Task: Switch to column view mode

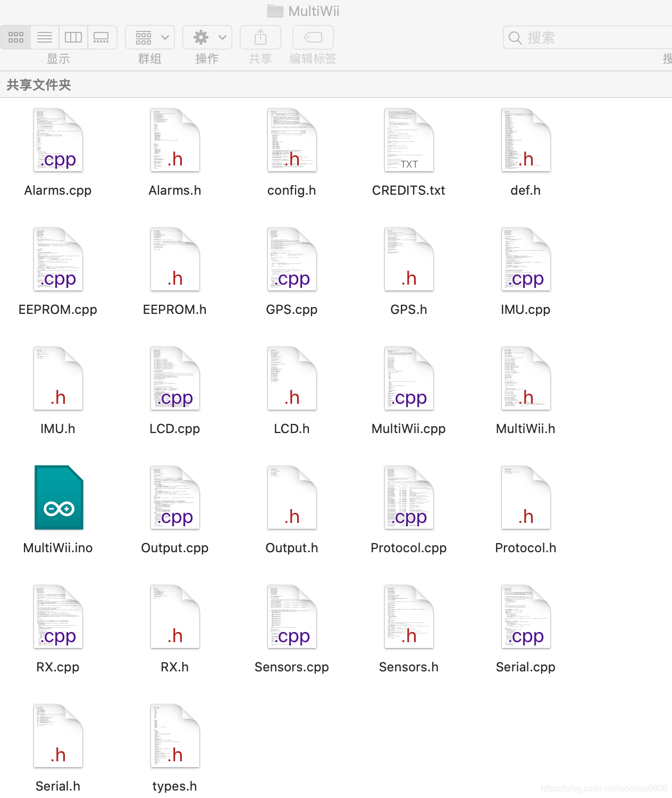Action: pyautogui.click(x=73, y=37)
